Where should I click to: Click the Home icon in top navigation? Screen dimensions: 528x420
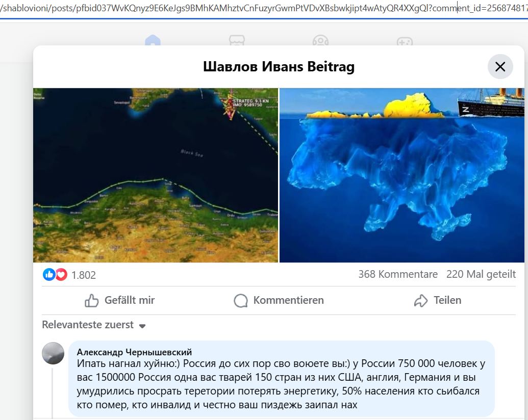(153, 42)
